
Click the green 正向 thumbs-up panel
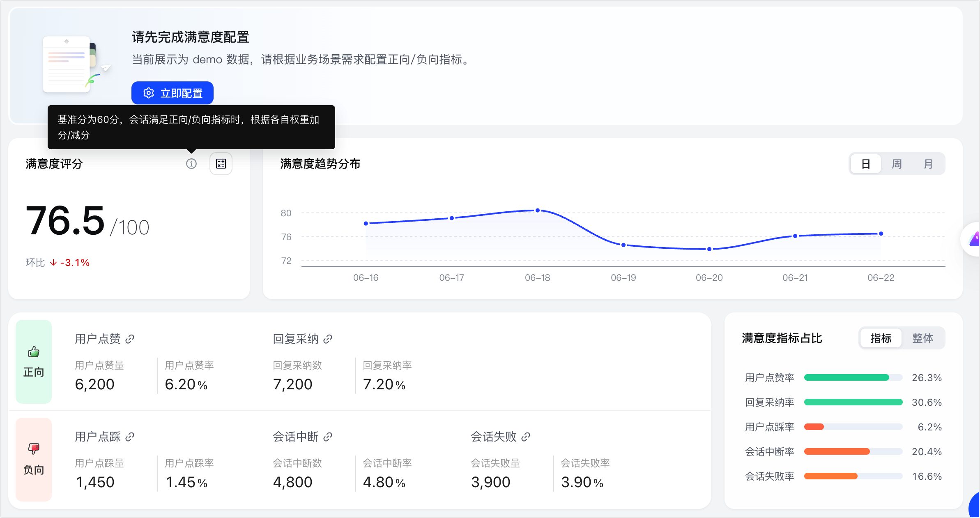[34, 361]
